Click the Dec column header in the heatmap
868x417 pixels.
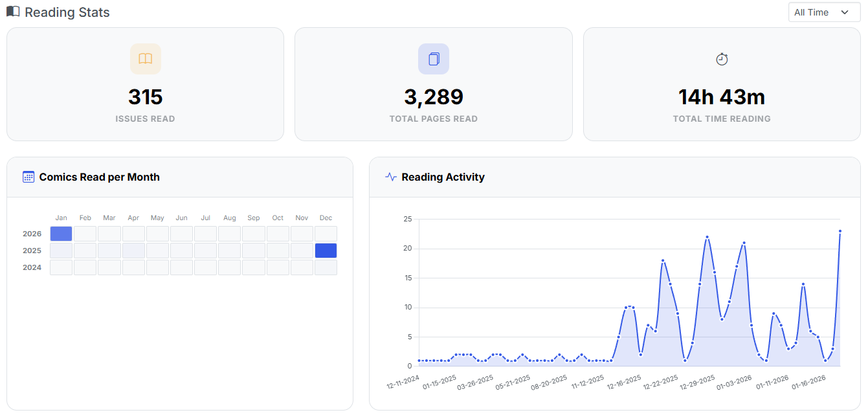(326, 218)
